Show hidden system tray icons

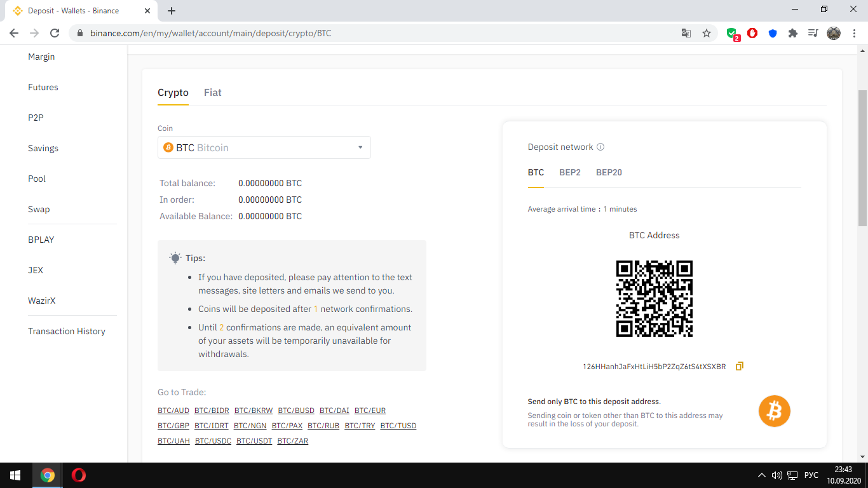point(762,475)
